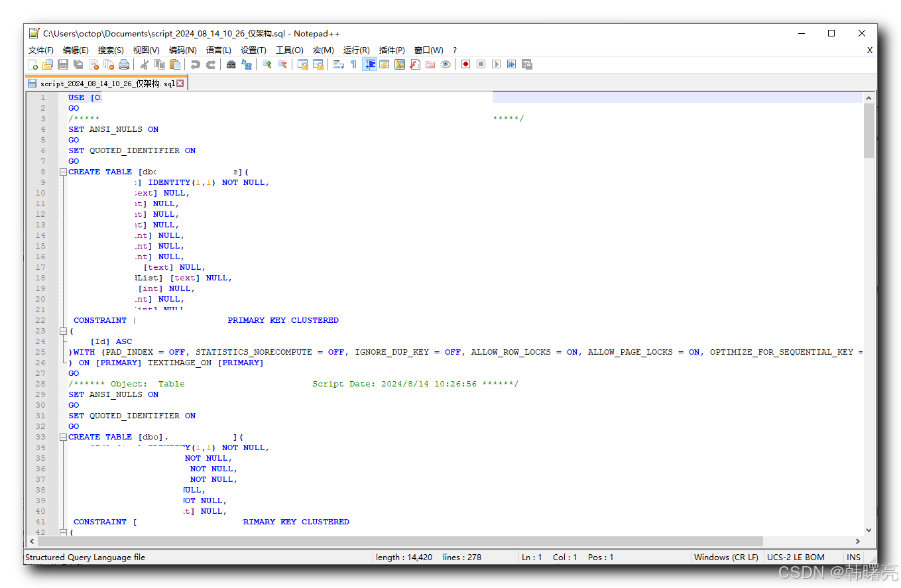Screen dimensions: 901x588
Task: Click the Copy toolbar icon
Action: pos(159,64)
